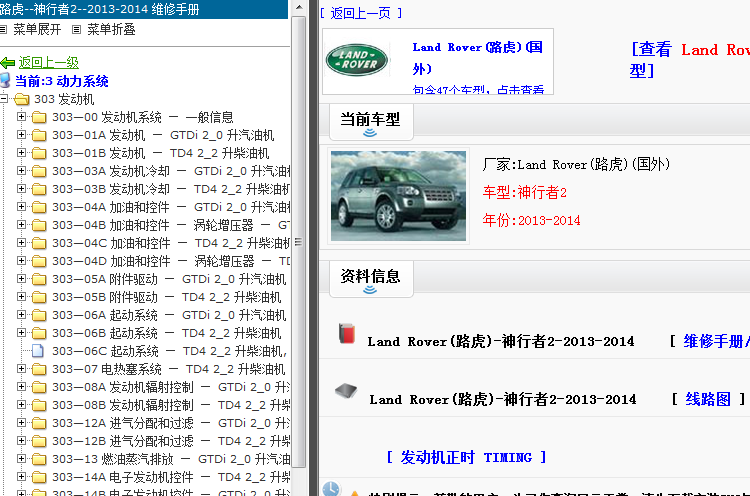Viewport: 750px width, 496px height.
Task: Click the tree panel scroll up arrow
Action: click(298, 8)
